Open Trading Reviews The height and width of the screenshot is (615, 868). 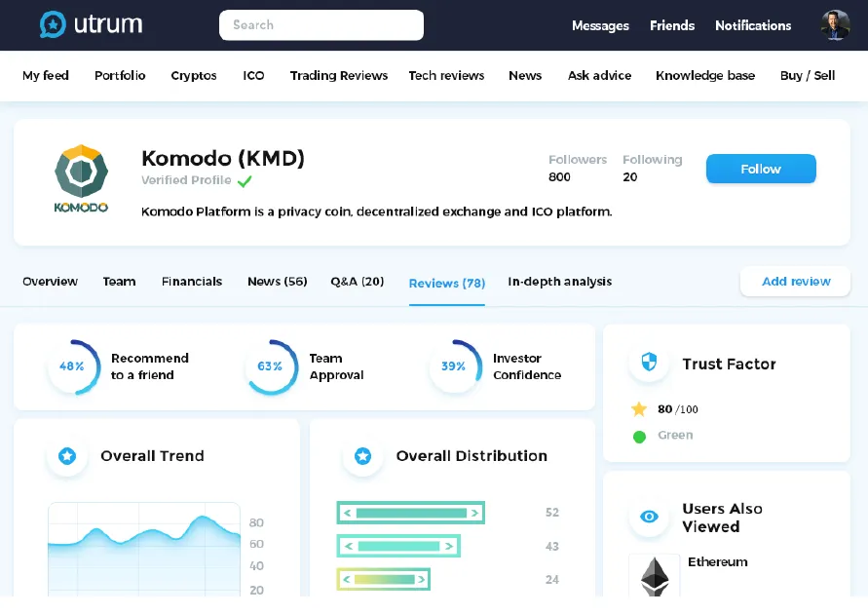339,75
